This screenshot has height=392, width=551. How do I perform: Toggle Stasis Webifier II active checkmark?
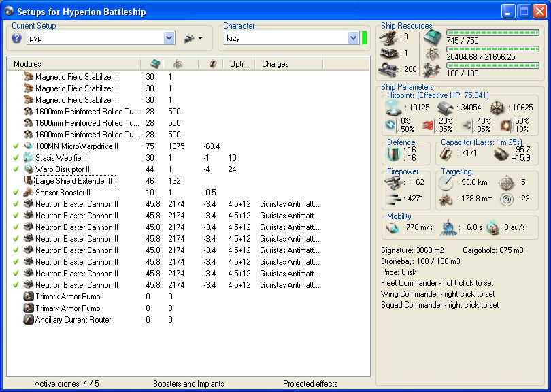16,158
